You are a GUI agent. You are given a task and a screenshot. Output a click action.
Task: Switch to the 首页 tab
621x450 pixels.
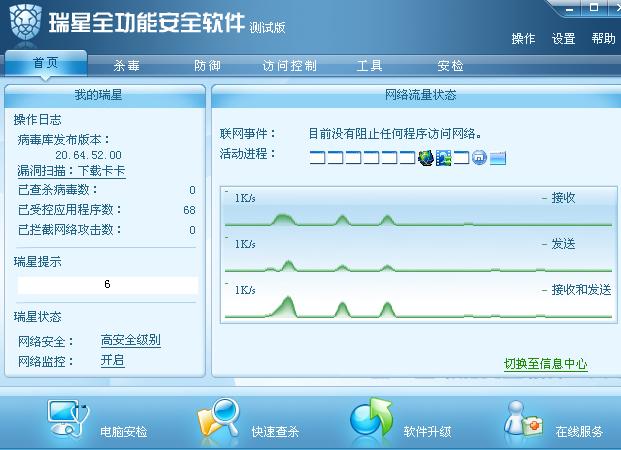[x=46, y=63]
